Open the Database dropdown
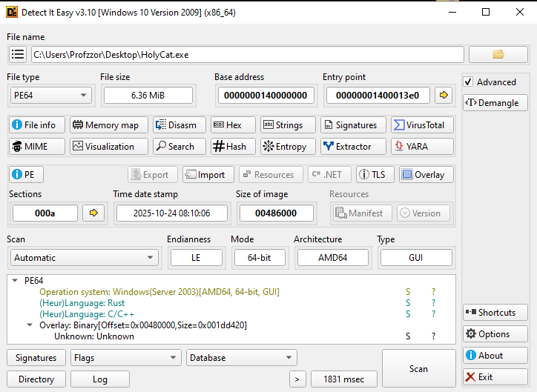The height and width of the screenshot is (392, 537). pyautogui.click(x=242, y=358)
